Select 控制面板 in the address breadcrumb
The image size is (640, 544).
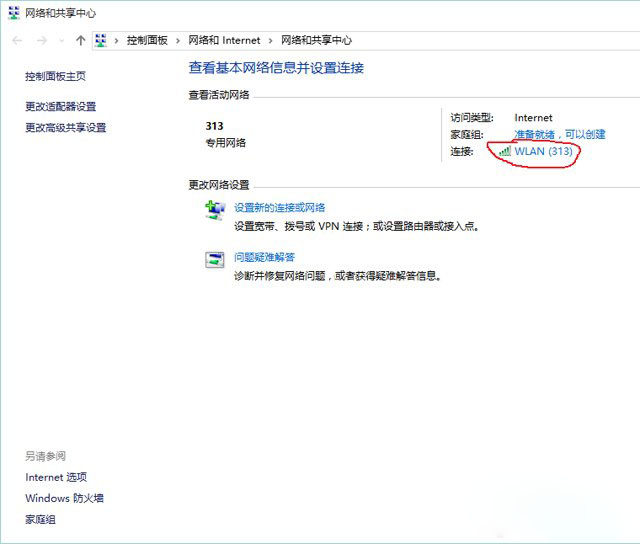point(147,41)
